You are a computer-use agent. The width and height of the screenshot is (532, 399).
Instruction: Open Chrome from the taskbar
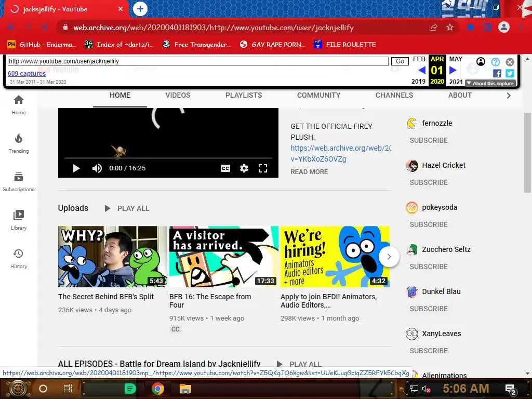(x=158, y=389)
